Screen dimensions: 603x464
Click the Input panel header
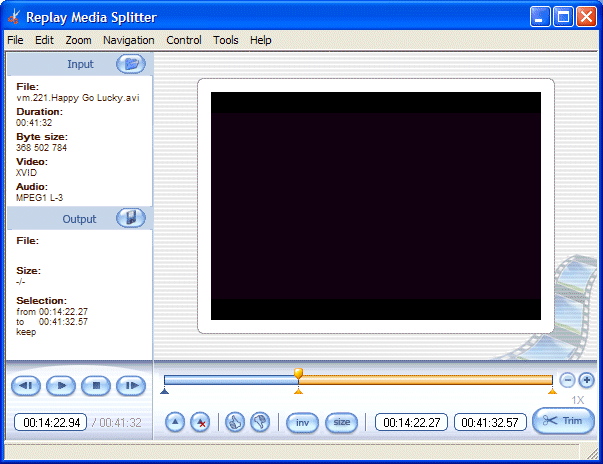tap(80, 64)
